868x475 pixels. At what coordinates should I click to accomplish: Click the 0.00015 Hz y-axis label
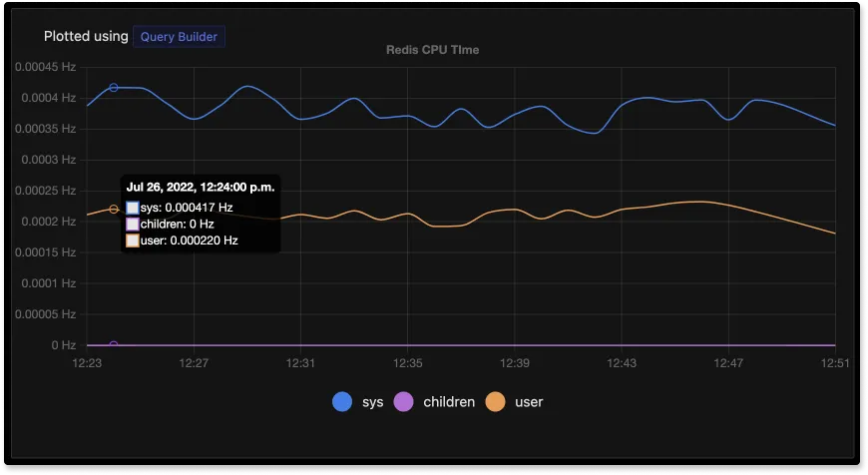coord(45,252)
